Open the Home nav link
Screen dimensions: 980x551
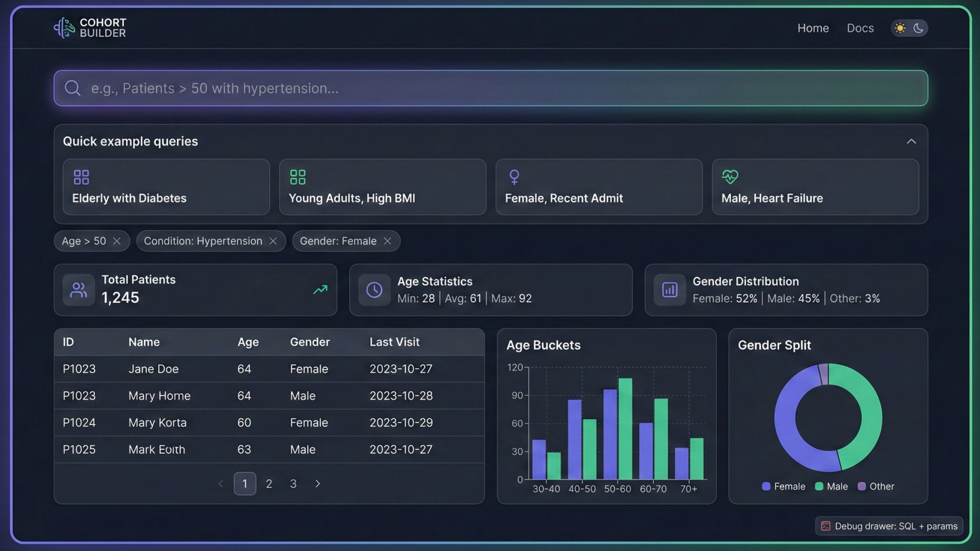click(x=813, y=28)
